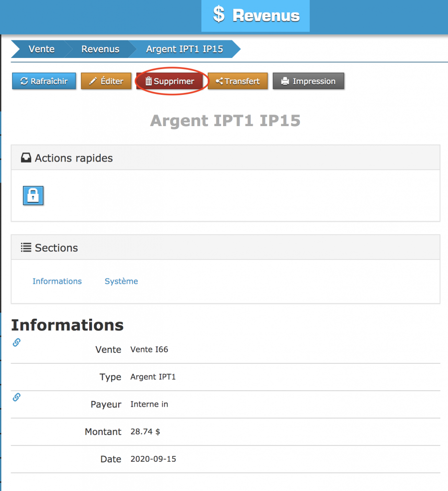Delete the record using Supprimer
The width and height of the screenshot is (448, 491).
click(x=170, y=81)
